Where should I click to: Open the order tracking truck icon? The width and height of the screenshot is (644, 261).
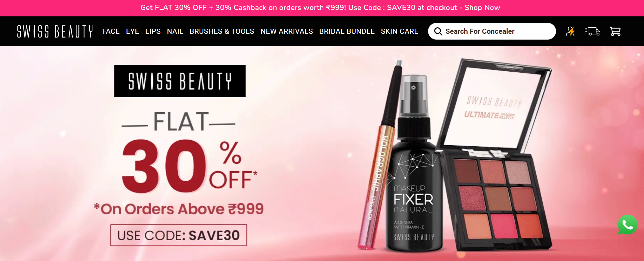click(x=593, y=31)
